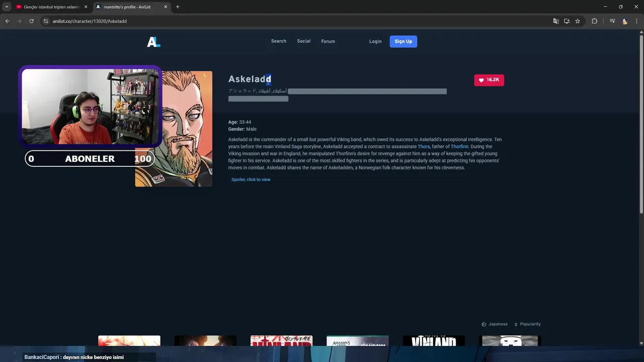Open the Social menu item
644x362 pixels.
point(304,41)
